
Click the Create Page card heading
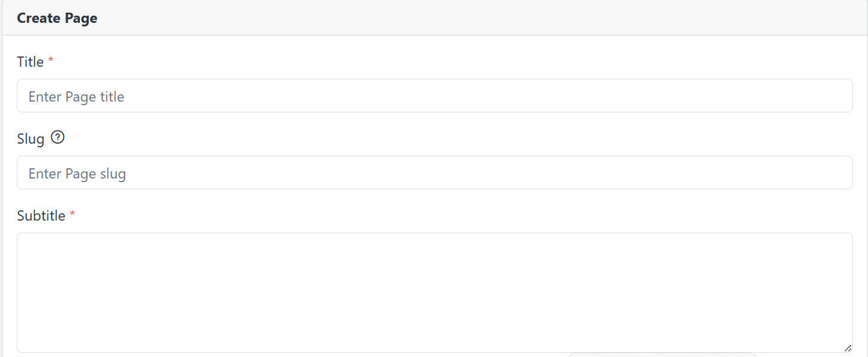57,18
